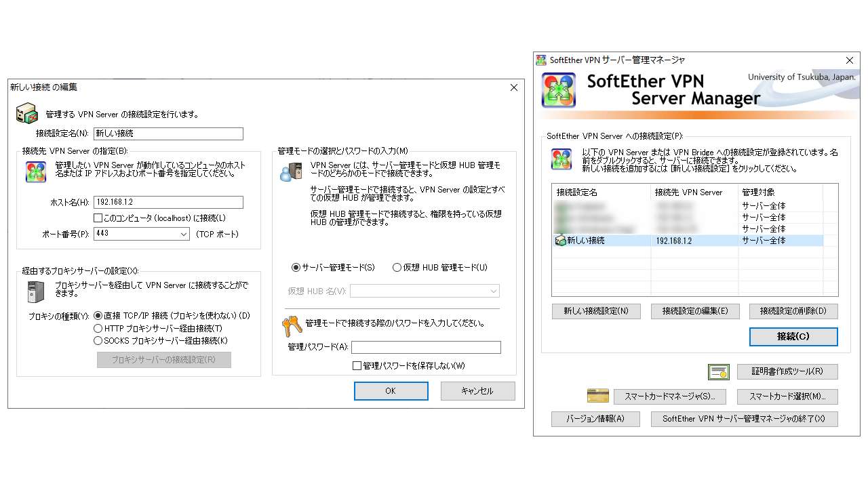The height and width of the screenshot is (488, 868).
Task: Click スマートカード選択(M) button
Action: (787, 396)
